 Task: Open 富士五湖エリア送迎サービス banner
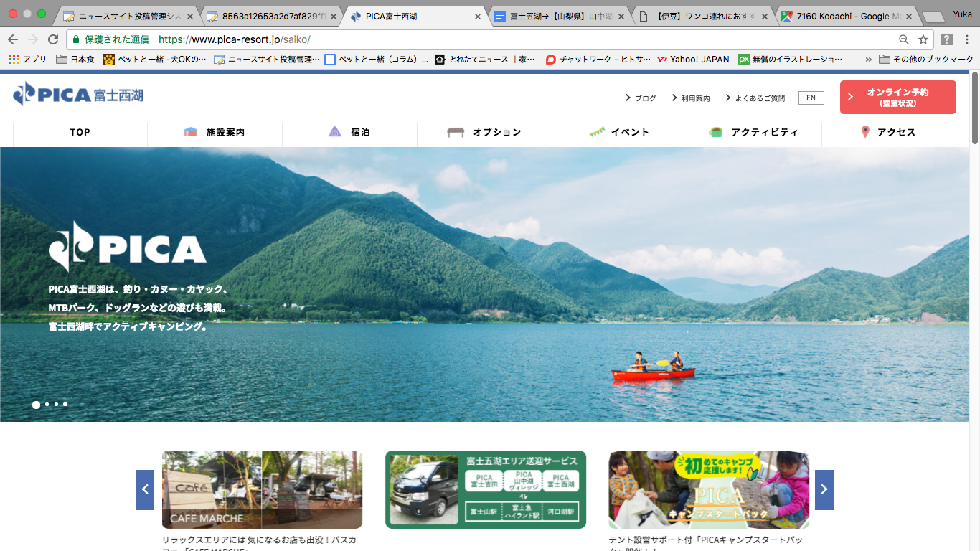point(486,489)
